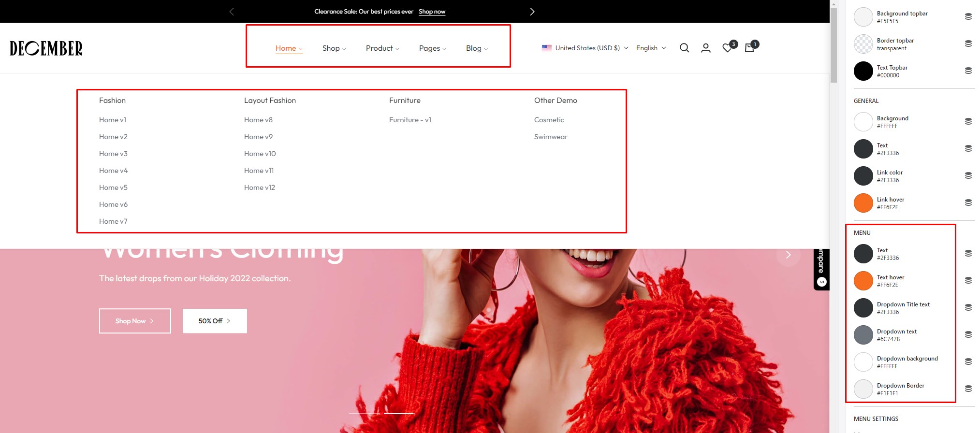Open the wishlist heart icon
980x433 pixels.
coord(727,48)
